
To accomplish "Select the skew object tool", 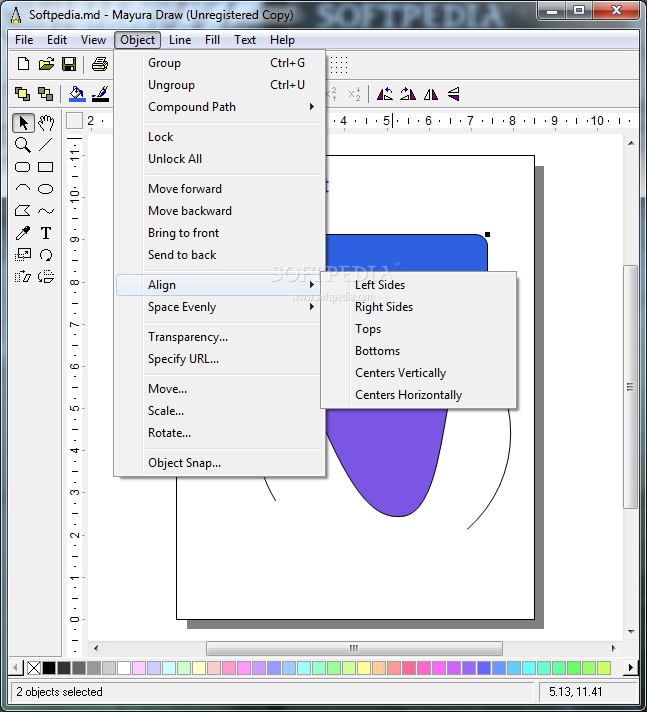I will click(23, 277).
